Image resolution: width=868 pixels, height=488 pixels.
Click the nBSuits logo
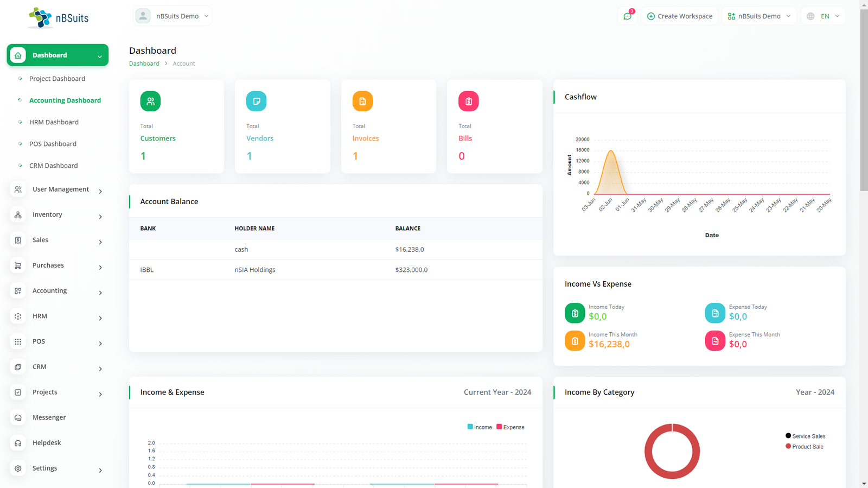(59, 17)
